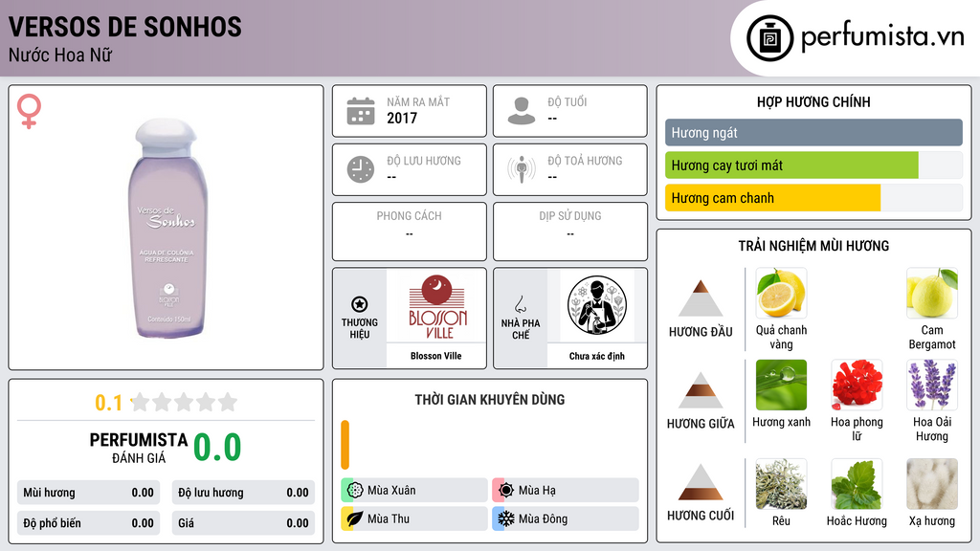The height and width of the screenshot is (551, 980).
Task: Click the Trải nghiệm mùi hương heading
Action: pos(813,246)
